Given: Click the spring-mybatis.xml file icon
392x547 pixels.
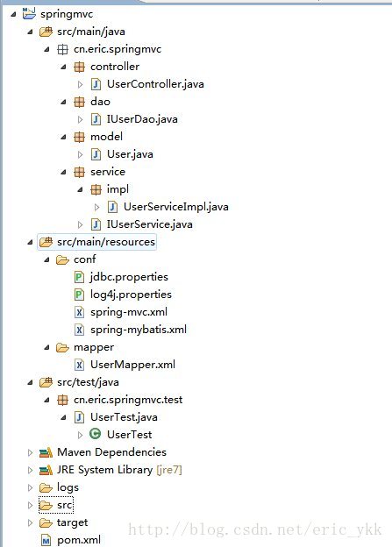Looking at the screenshot, I should (79, 330).
